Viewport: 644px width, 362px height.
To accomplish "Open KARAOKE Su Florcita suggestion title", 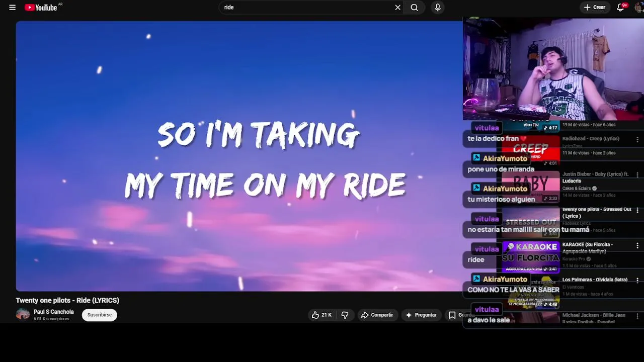I will tap(588, 248).
